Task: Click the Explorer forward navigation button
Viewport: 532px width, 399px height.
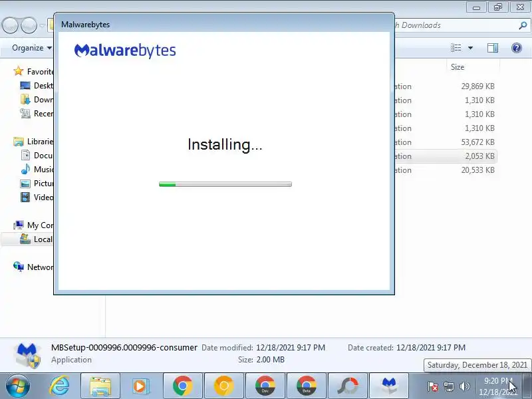Action: (x=29, y=25)
